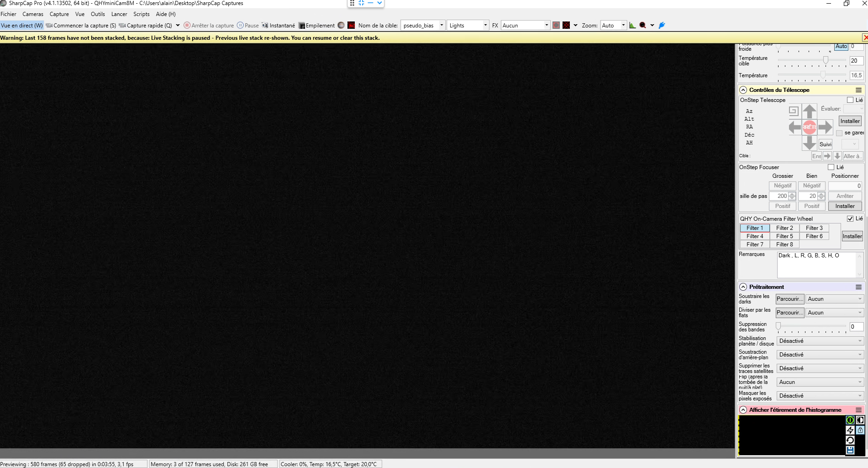
Task: Save the histogram stretch with the disk icon
Action: click(x=850, y=450)
